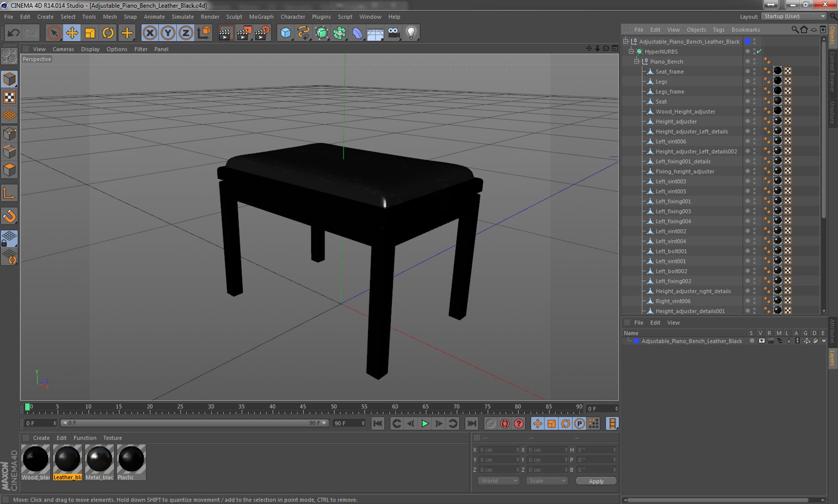
Task: Select the Wood_Height_adjuster object
Action: (x=685, y=112)
